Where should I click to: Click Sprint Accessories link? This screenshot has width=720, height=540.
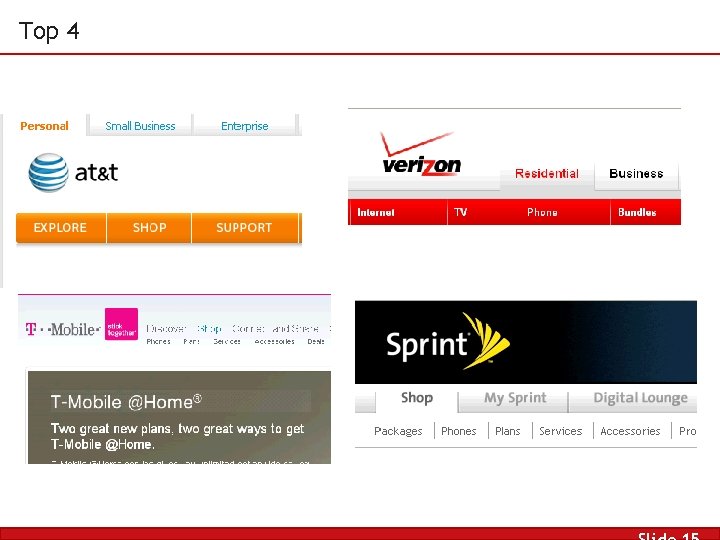coord(630,431)
